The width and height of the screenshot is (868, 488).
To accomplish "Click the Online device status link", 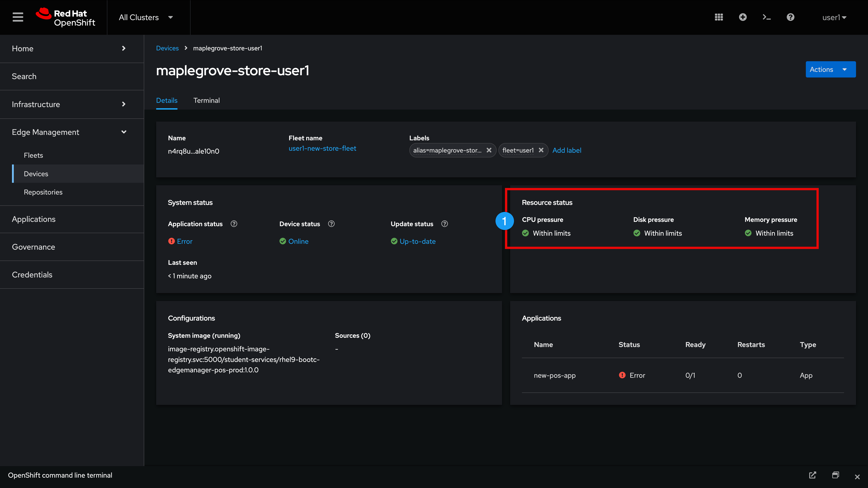I will click(x=298, y=241).
